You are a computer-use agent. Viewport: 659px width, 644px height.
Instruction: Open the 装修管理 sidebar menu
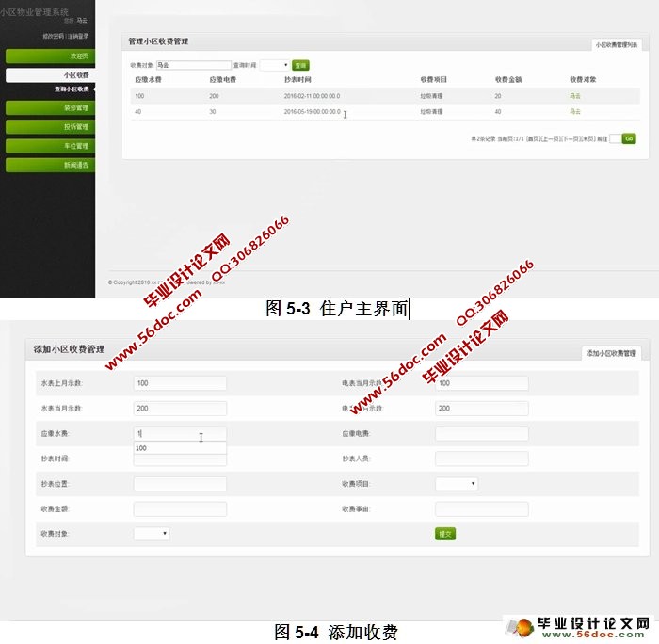click(51, 108)
